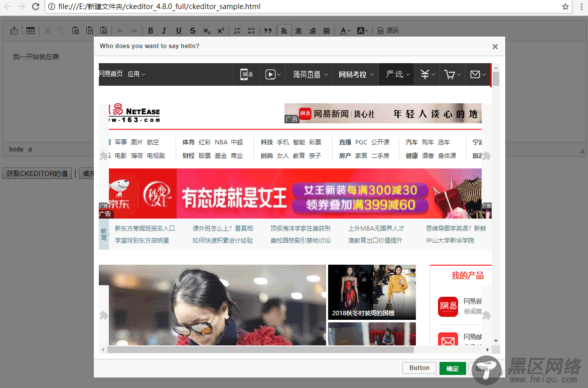Screen dimensions: 588x388
Task: Click the Cut scissors icon
Action: click(48, 31)
